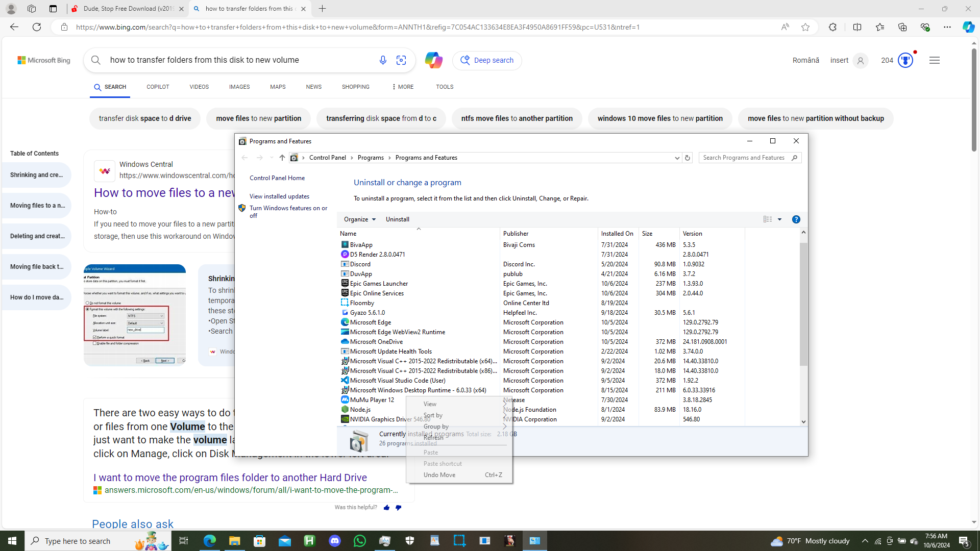Open the view options dropdown arrow

[x=779, y=219]
